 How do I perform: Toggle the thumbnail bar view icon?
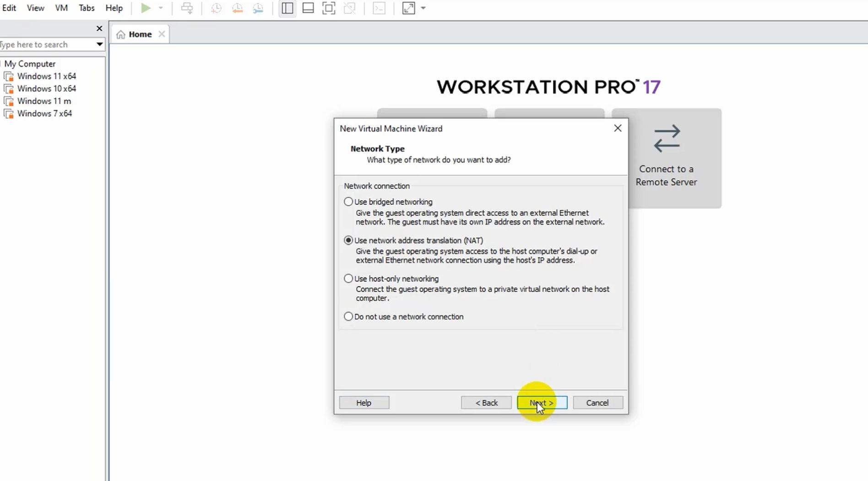[308, 8]
